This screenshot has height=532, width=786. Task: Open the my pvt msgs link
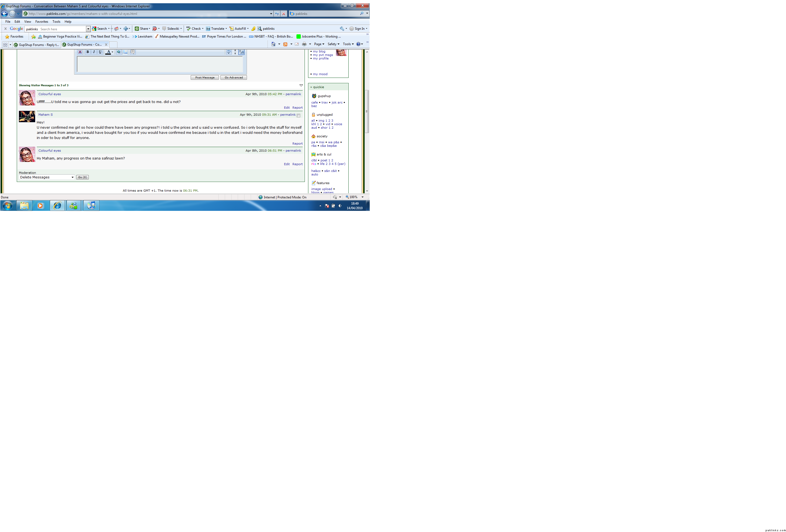point(323,55)
